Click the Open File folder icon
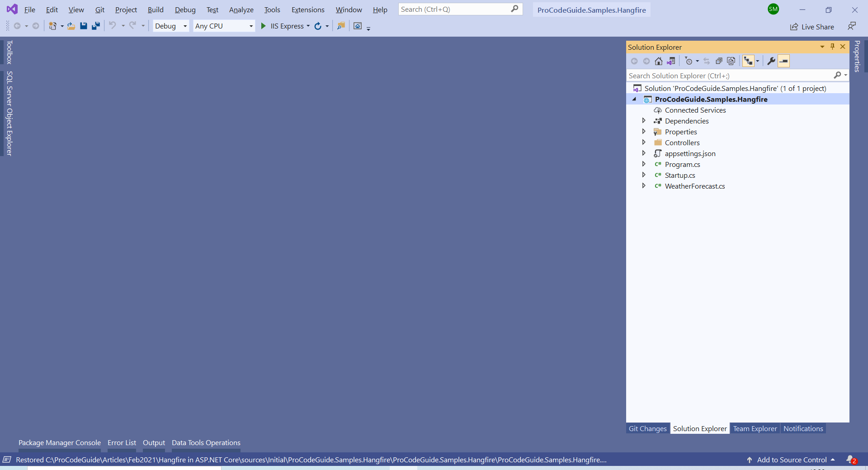Screen dimensions: 868x470 [x=71, y=26]
